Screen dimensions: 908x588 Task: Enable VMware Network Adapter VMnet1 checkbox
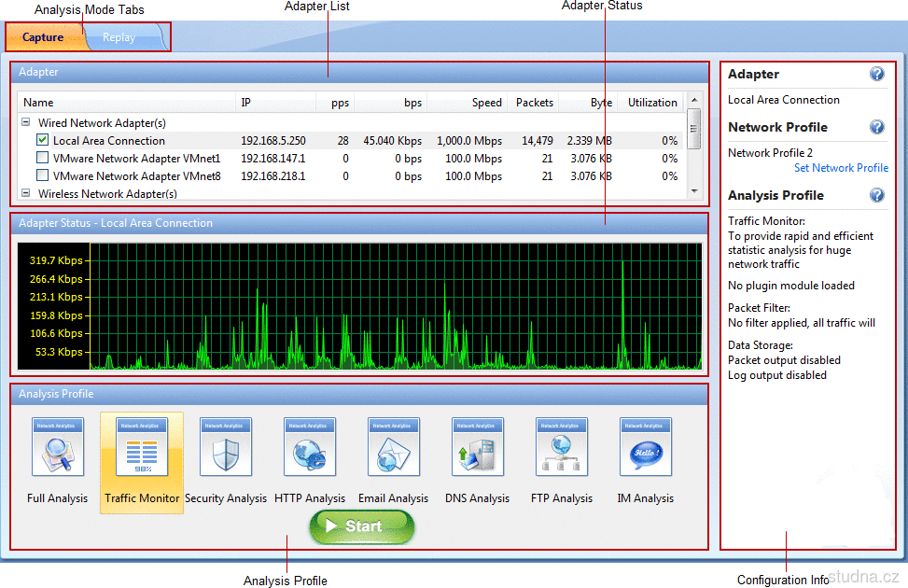point(42,158)
